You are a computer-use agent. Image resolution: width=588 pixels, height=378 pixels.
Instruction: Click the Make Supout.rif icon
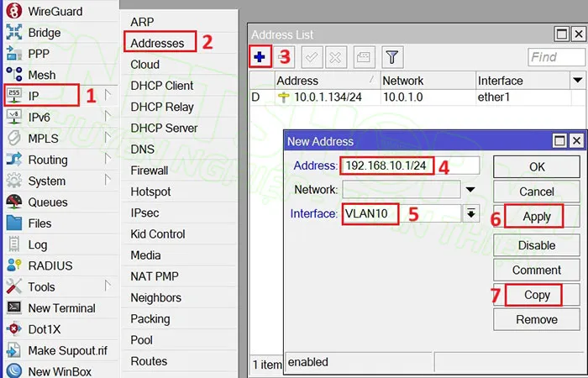[x=14, y=350]
